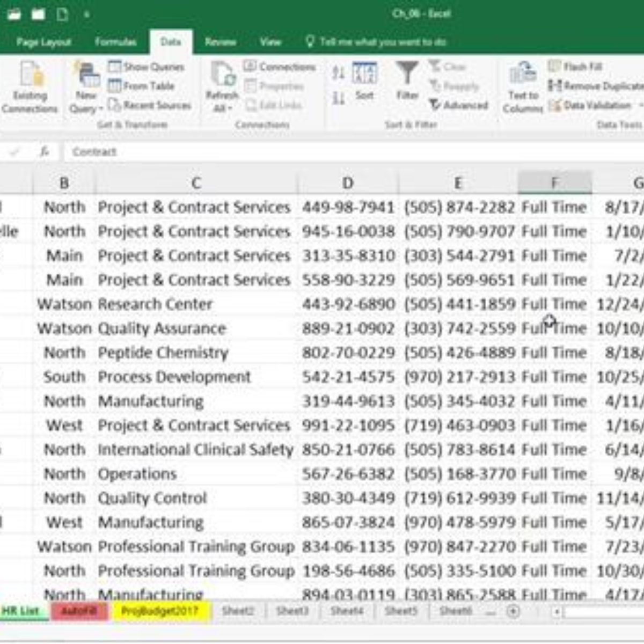Run Flash Fill

575,67
